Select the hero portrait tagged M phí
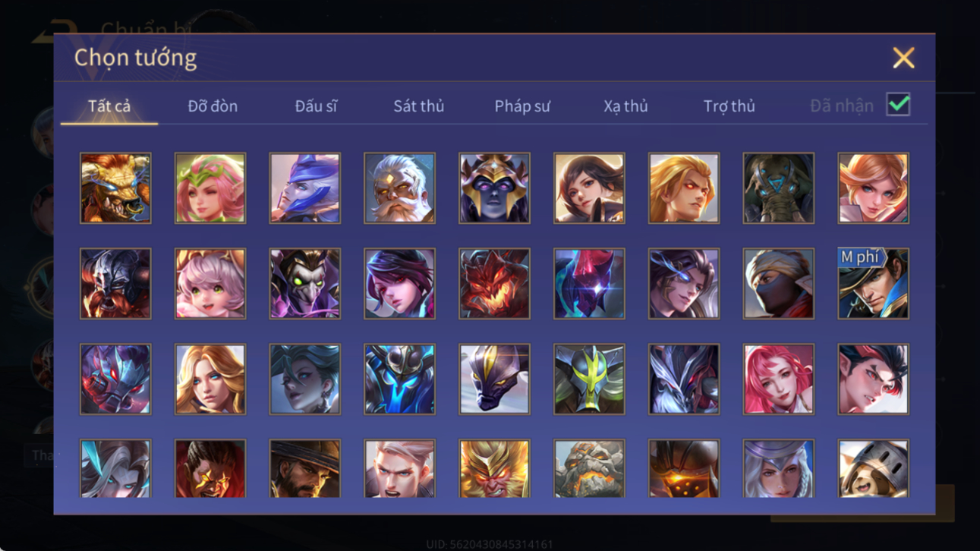This screenshot has height=551, width=980. 873,284
